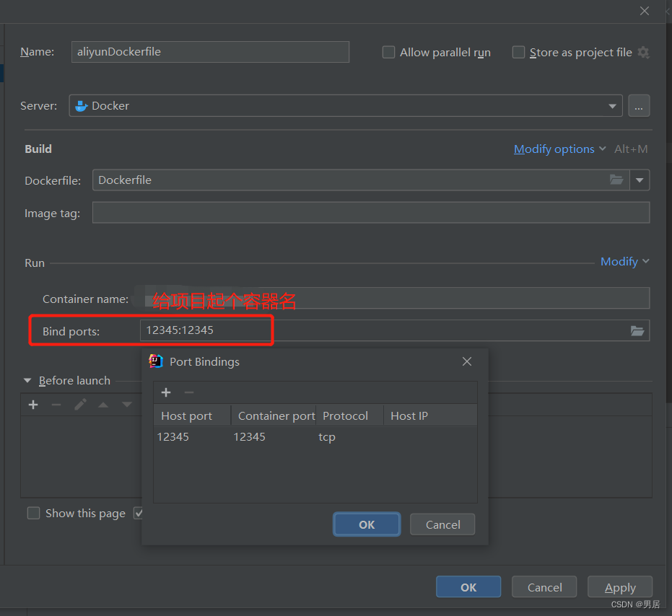Click the Name field containing aliyunDockerfile
This screenshot has width=672, height=616.
(210, 52)
